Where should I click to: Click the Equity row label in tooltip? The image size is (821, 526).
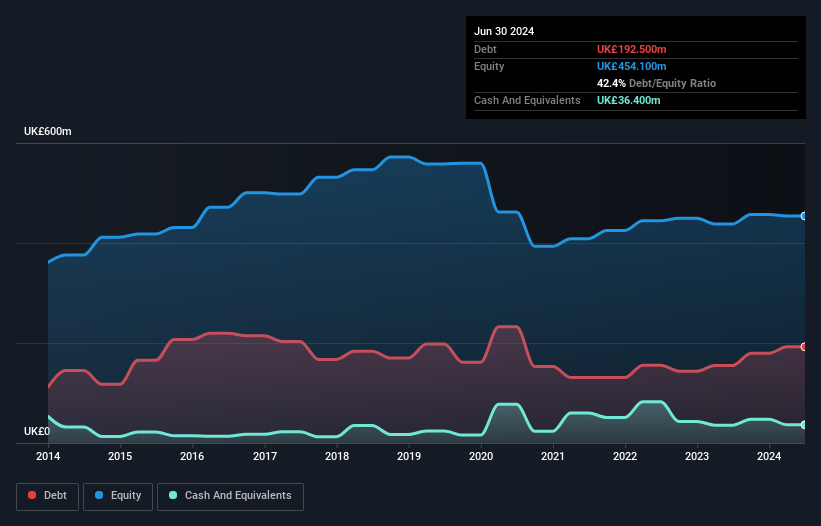tap(489, 66)
